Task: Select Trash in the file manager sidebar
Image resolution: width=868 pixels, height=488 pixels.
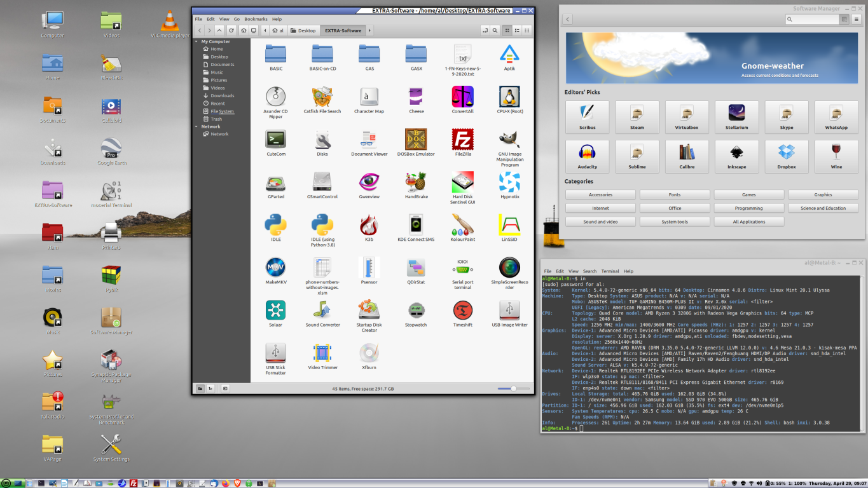Action: coord(216,119)
